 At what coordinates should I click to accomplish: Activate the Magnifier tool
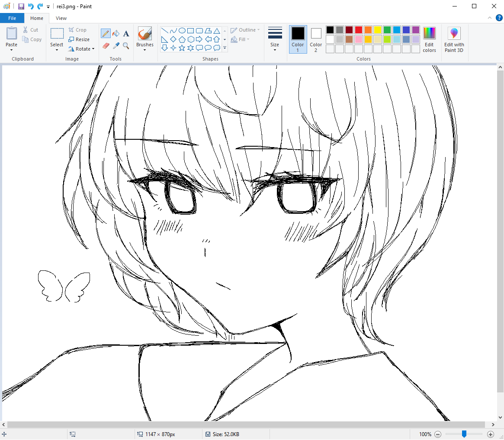[x=126, y=46]
